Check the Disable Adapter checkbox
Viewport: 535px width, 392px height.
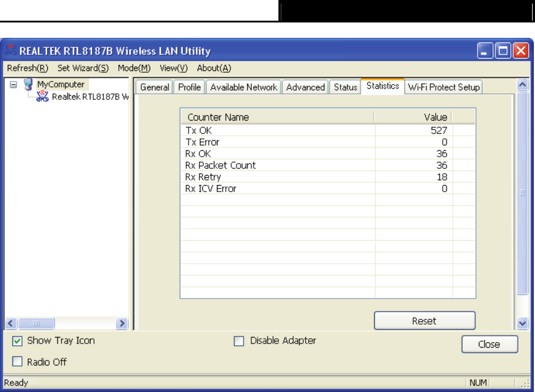(239, 341)
